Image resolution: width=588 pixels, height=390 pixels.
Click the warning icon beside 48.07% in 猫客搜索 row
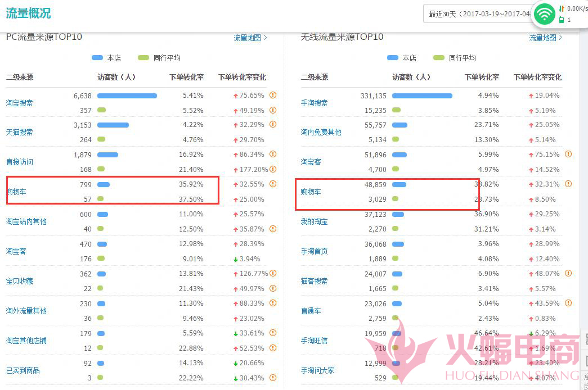568,274
